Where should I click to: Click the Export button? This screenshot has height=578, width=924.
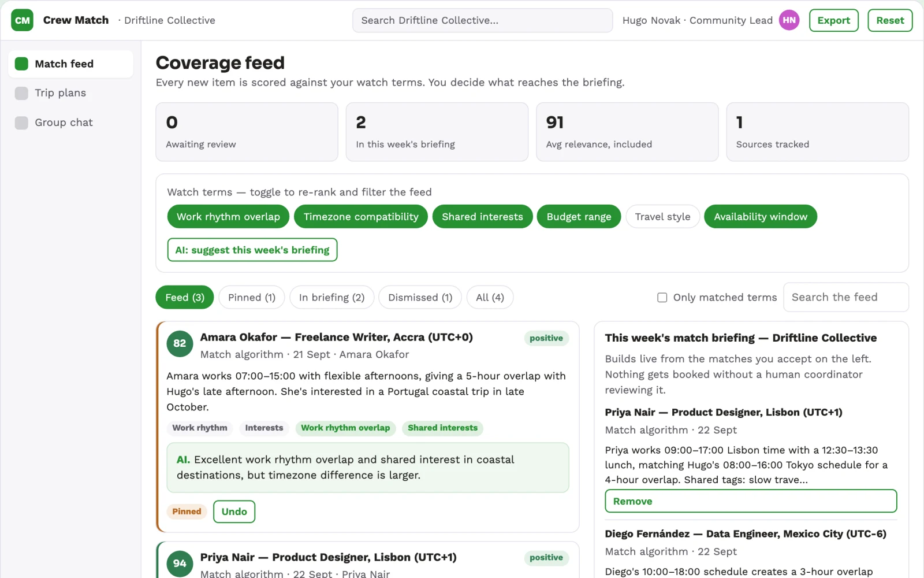coord(834,20)
